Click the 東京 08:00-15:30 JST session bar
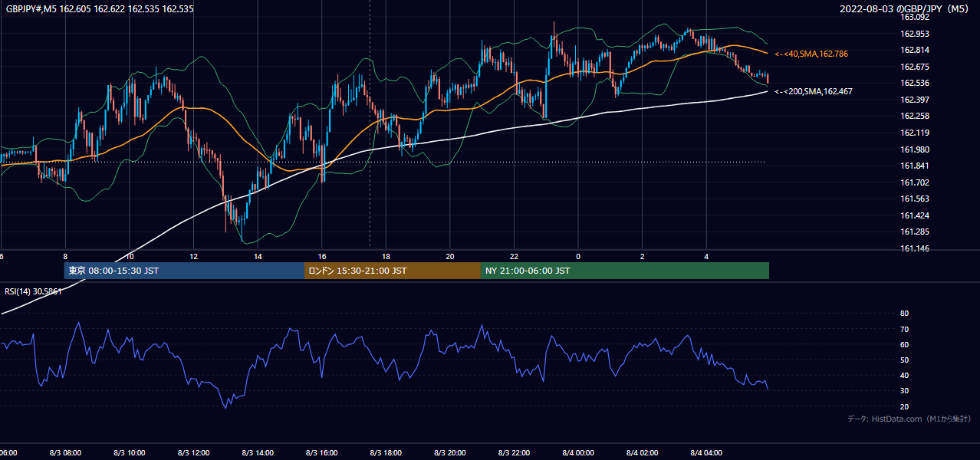The height and width of the screenshot is (460, 980). (x=184, y=271)
